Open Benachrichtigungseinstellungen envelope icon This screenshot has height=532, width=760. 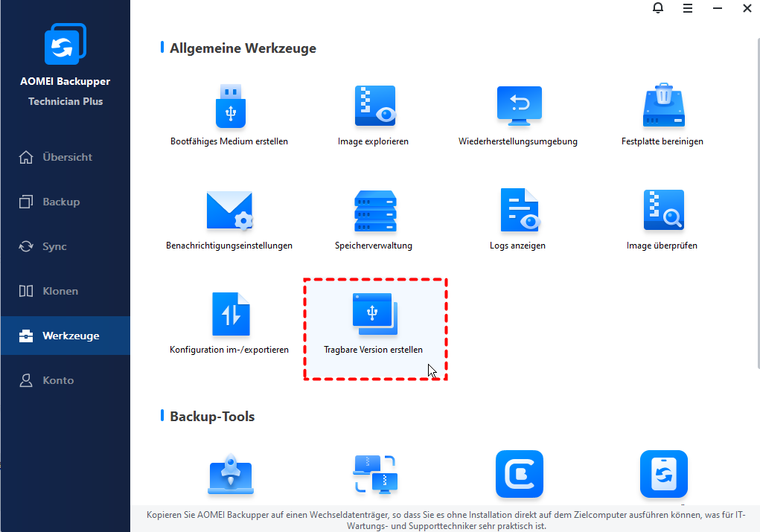pyautogui.click(x=230, y=211)
